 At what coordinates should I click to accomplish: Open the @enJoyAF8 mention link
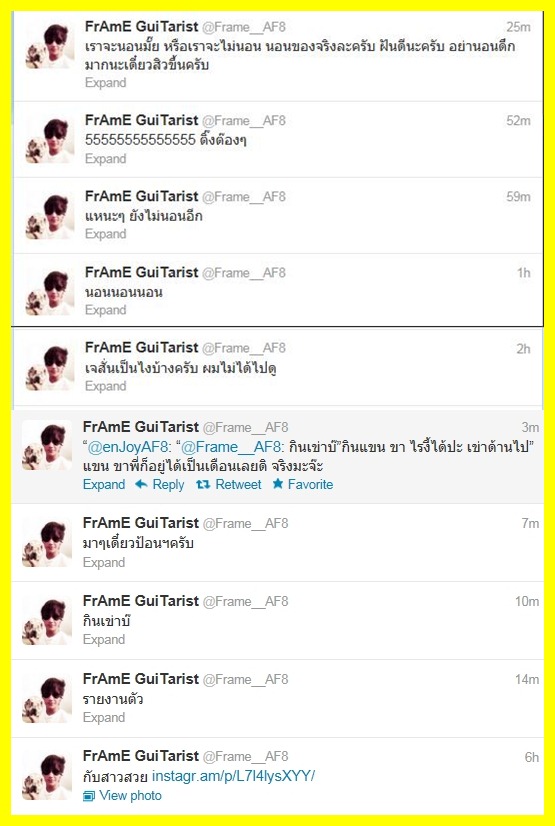pyautogui.click(x=128, y=447)
